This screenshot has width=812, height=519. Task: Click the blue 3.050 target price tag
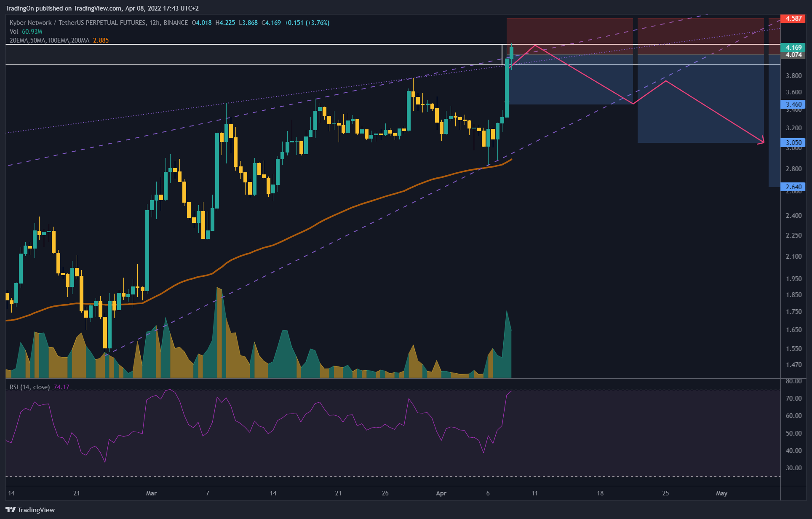(x=793, y=143)
